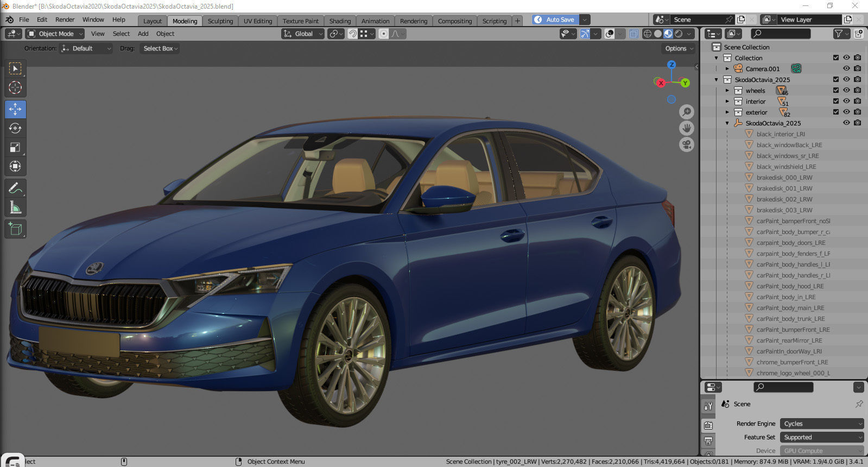Switch to the Shading workspace tab

pos(340,21)
